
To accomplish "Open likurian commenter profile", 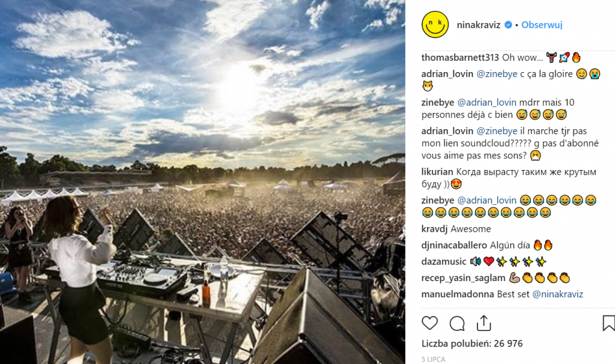I will tap(437, 172).
